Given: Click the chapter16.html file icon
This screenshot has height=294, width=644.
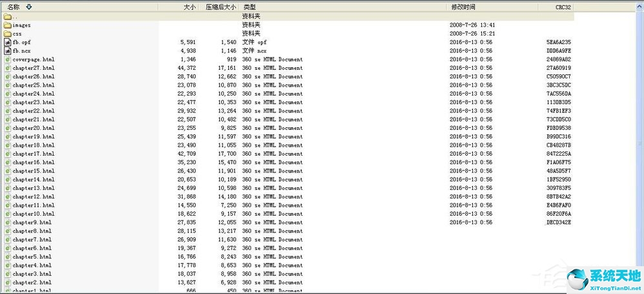Looking at the screenshot, I should click(7, 162).
